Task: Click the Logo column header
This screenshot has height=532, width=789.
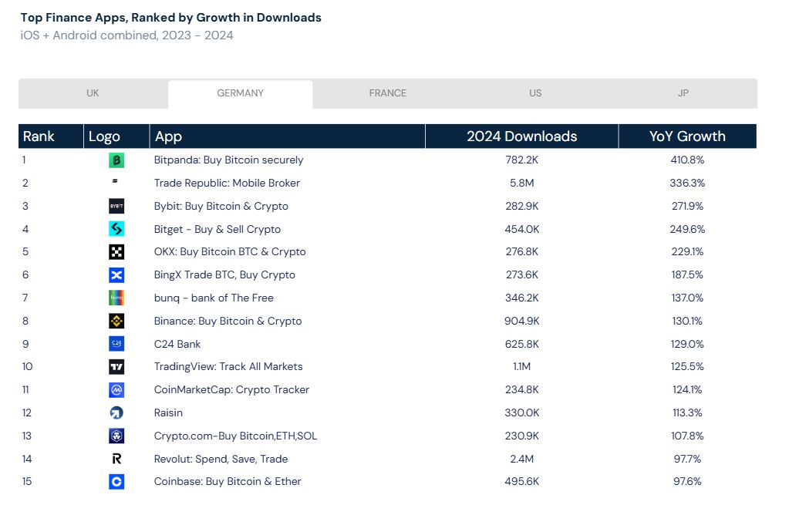Action: click(x=116, y=136)
